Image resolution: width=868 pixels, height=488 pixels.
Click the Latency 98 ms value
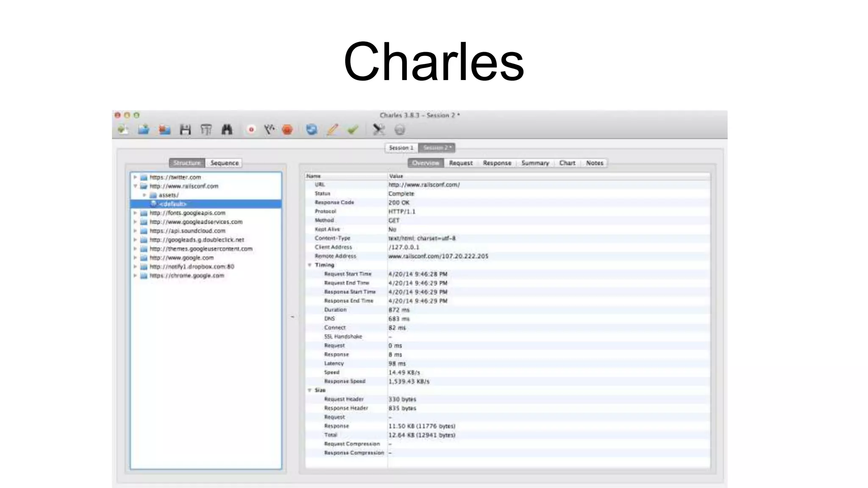point(397,364)
